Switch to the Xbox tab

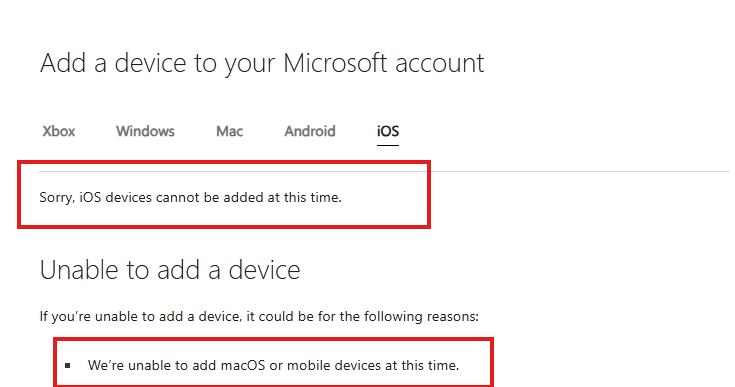point(59,131)
